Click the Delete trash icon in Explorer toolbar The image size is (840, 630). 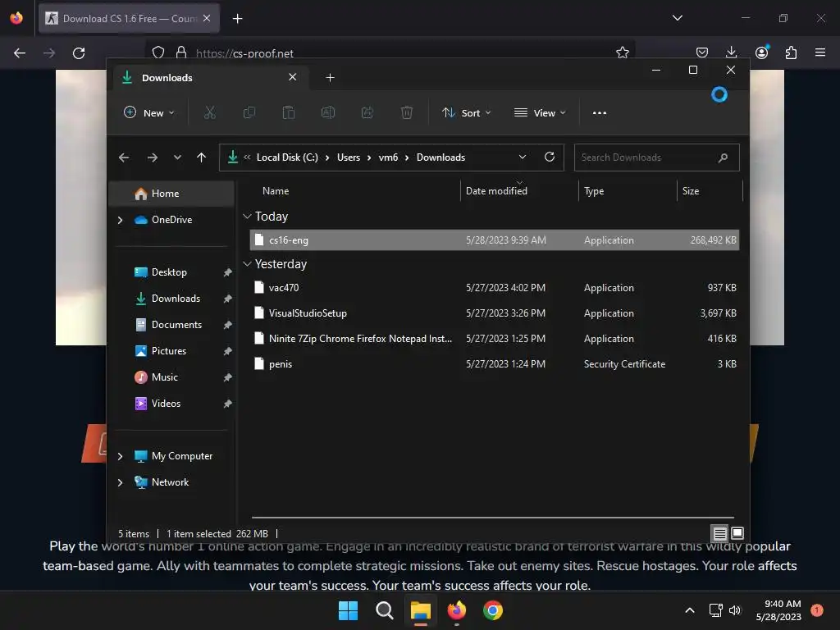tap(407, 112)
